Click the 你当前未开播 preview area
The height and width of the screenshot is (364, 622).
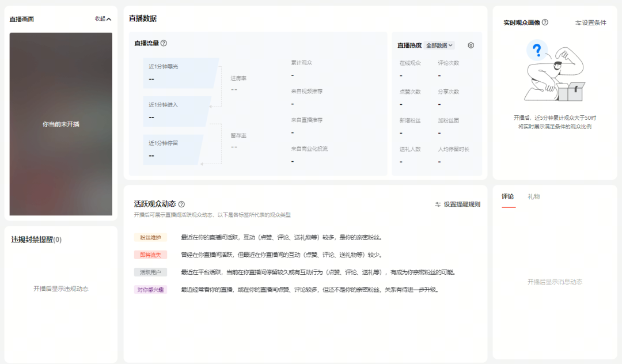60,124
